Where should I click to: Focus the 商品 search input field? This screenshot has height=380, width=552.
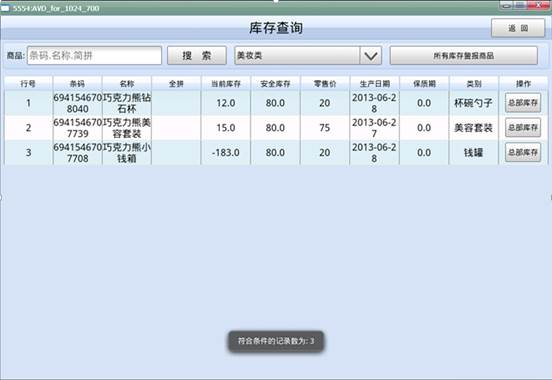94,56
